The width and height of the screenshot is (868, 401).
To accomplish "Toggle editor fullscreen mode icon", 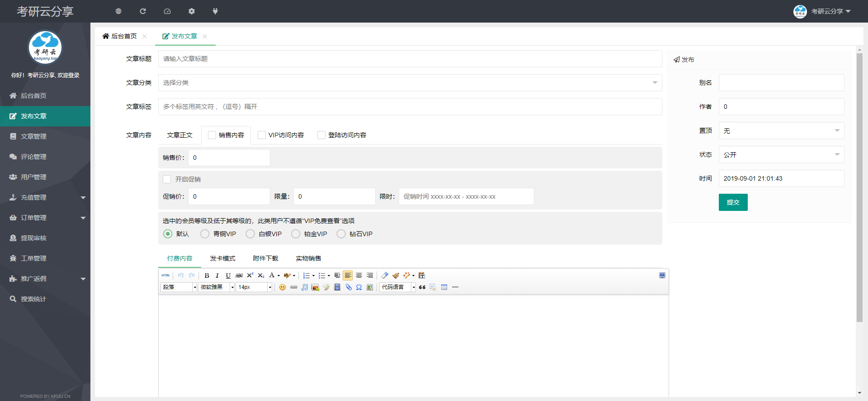I will [x=662, y=275].
